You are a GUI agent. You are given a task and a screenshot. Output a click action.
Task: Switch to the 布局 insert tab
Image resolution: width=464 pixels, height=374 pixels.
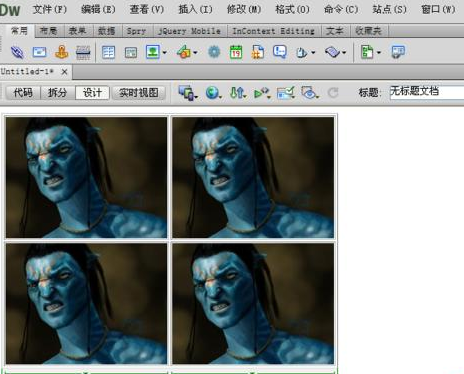click(x=49, y=31)
